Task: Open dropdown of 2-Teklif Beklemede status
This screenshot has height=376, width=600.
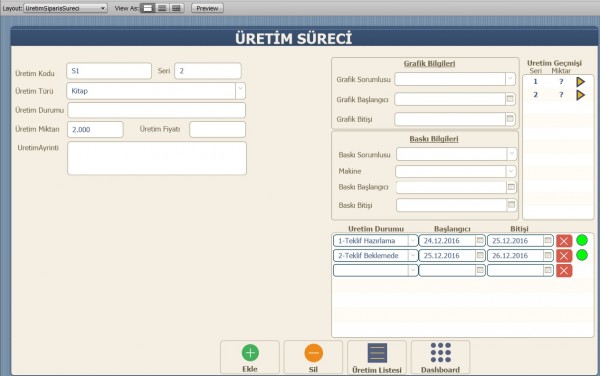Action: 412,256
